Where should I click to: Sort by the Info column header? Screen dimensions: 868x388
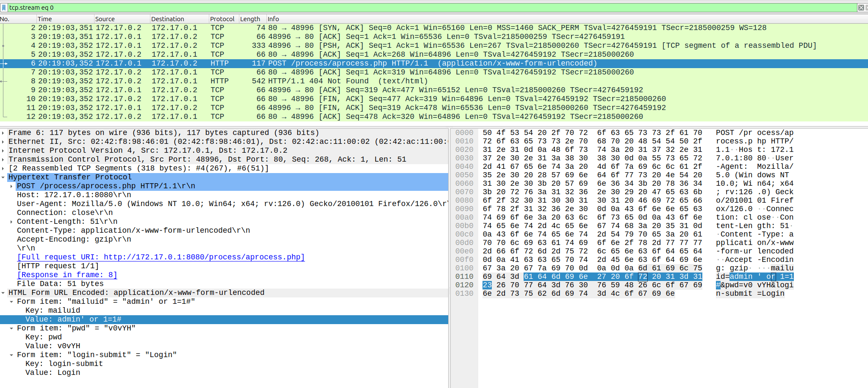tap(567, 19)
